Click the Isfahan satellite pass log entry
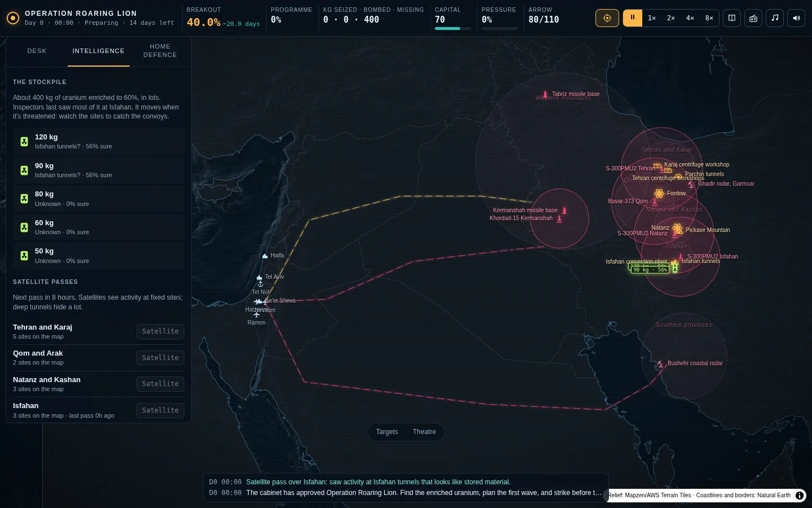Screen dimensions: 812x508 405,482
